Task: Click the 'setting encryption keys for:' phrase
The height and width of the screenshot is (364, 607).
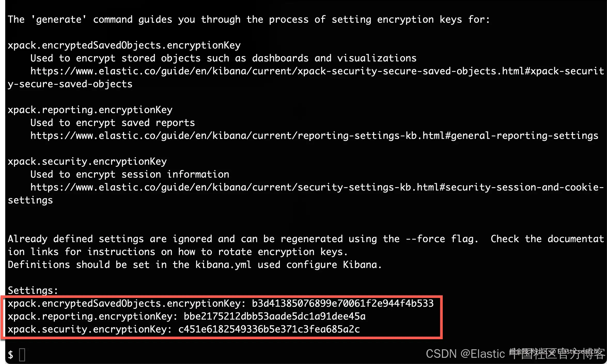Action: (x=411, y=20)
